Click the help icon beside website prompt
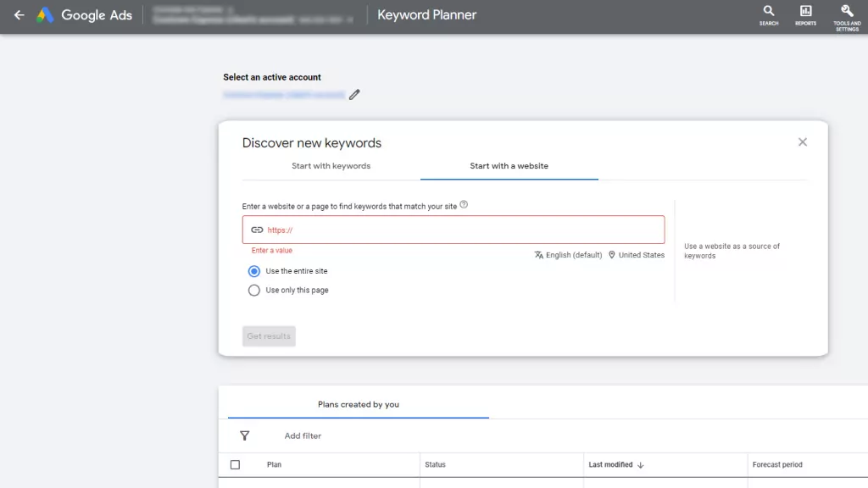Screen dimensions: 868x488 [464, 205]
